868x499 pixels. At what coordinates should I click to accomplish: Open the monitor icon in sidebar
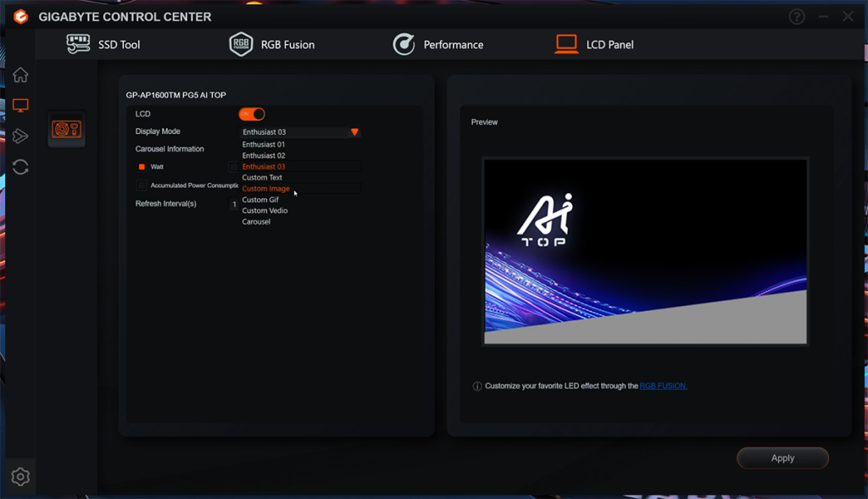tap(20, 105)
